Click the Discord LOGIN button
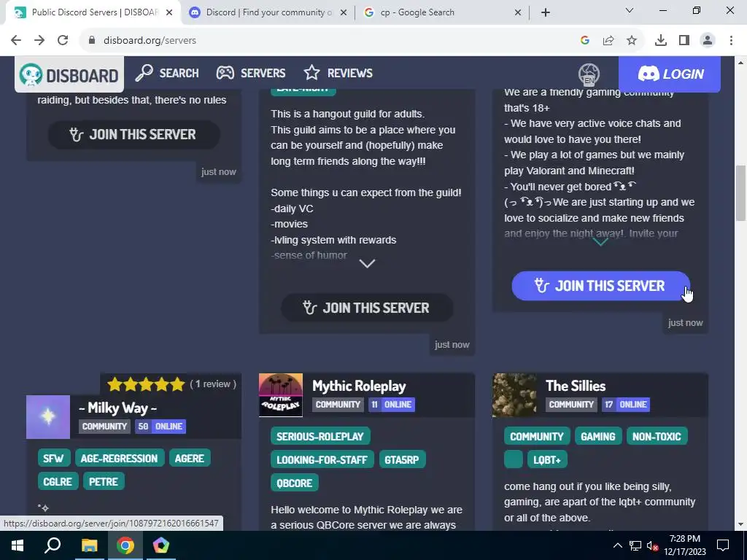The image size is (747, 560). tap(670, 74)
